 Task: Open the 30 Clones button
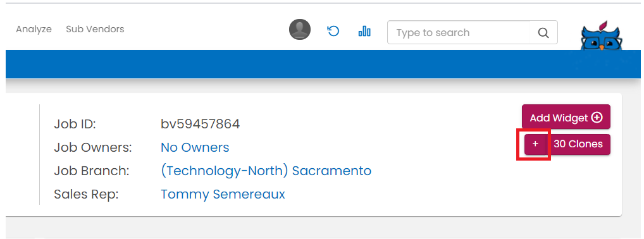[579, 144]
